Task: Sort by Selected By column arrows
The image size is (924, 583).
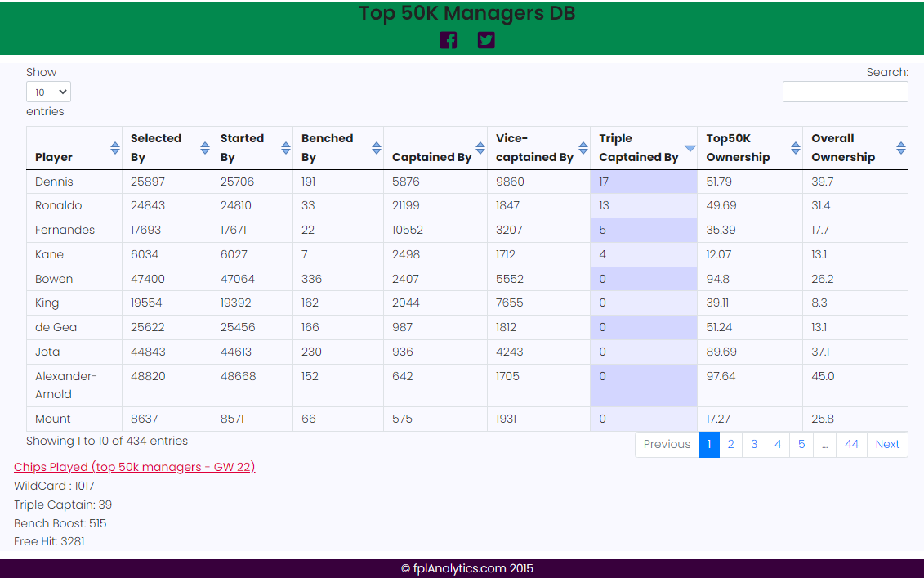Action: pyautogui.click(x=205, y=148)
